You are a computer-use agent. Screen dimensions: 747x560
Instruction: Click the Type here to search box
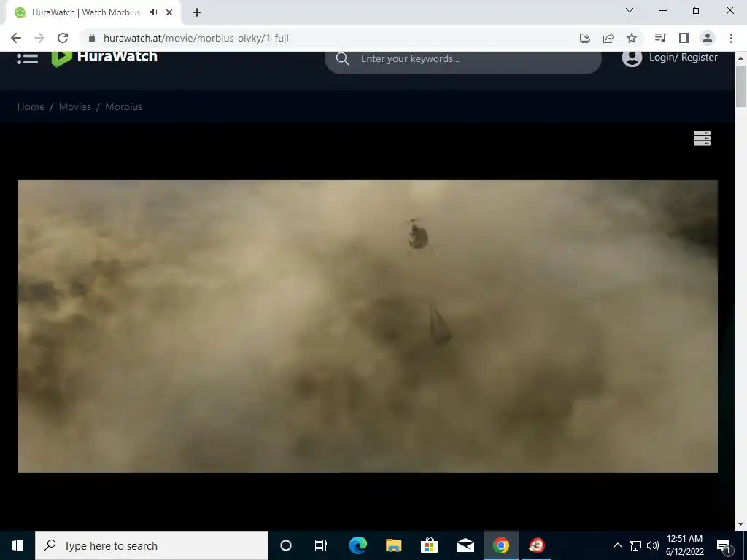pos(152,545)
